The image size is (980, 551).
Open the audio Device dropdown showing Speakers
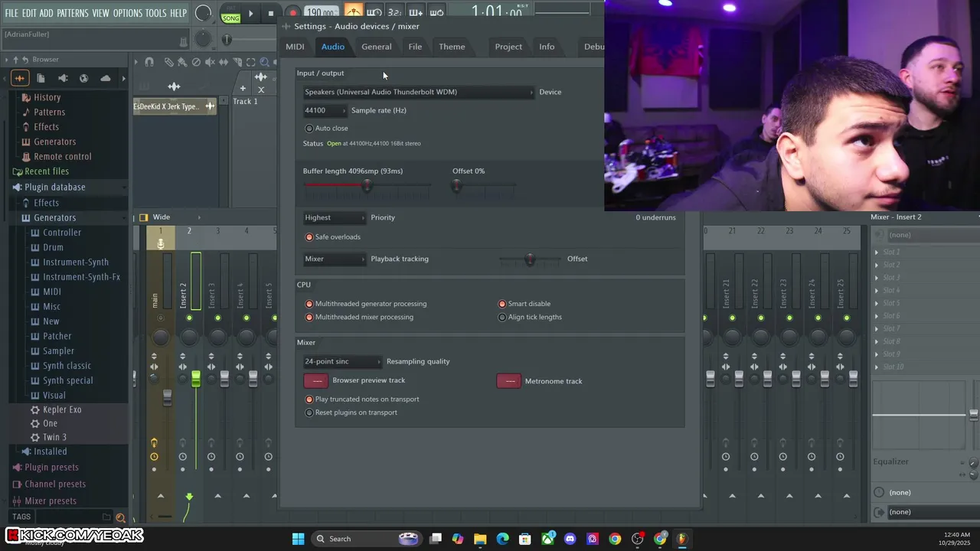pos(419,92)
